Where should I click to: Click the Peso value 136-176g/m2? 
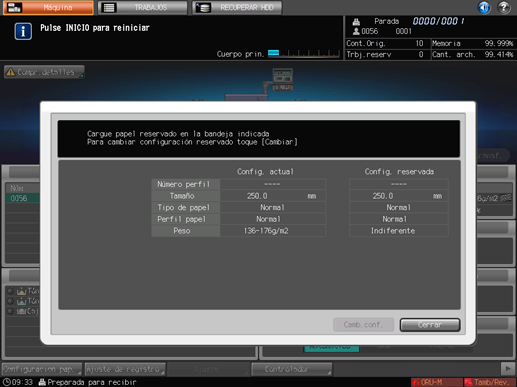(x=273, y=231)
